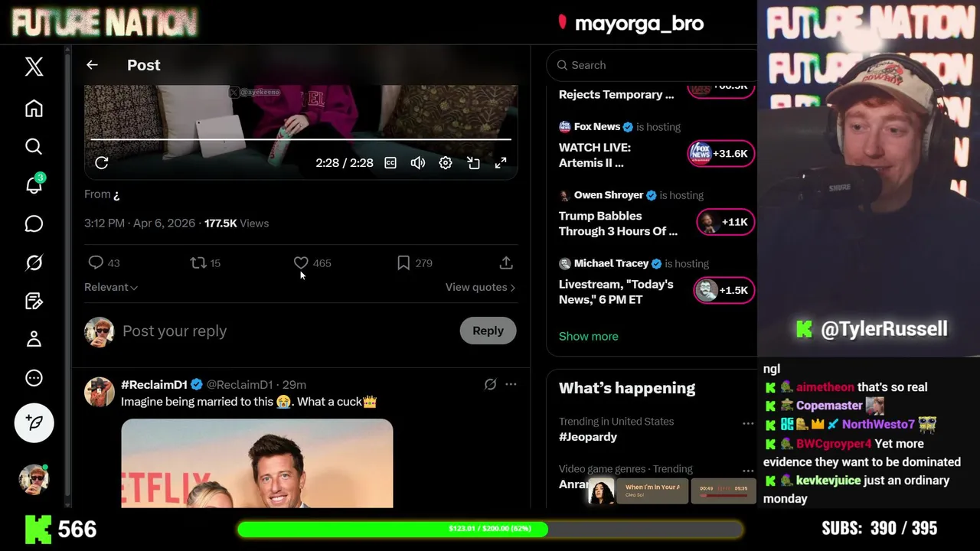
Task: Toggle closed captions on the video
Action: click(390, 163)
